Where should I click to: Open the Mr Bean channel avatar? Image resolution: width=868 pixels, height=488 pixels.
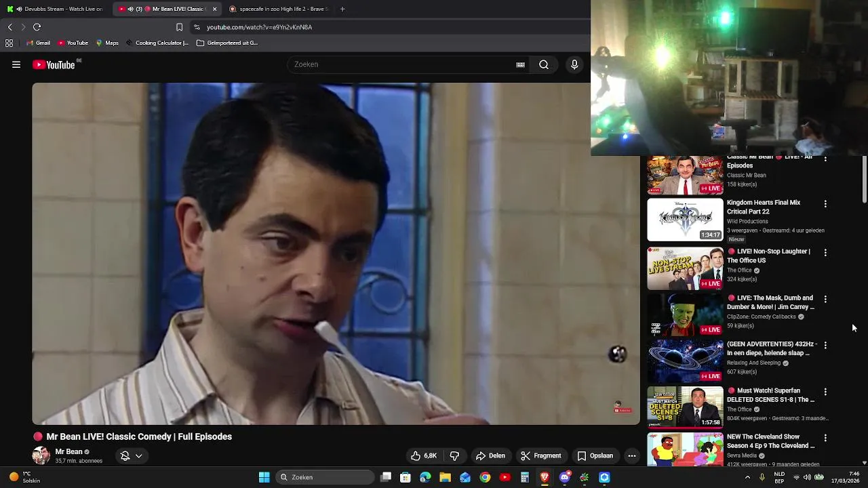[x=41, y=455]
